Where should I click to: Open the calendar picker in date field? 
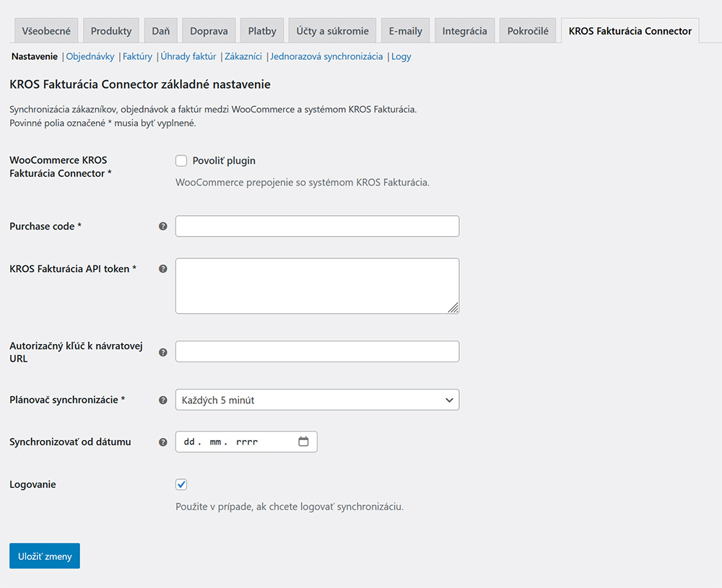click(303, 442)
